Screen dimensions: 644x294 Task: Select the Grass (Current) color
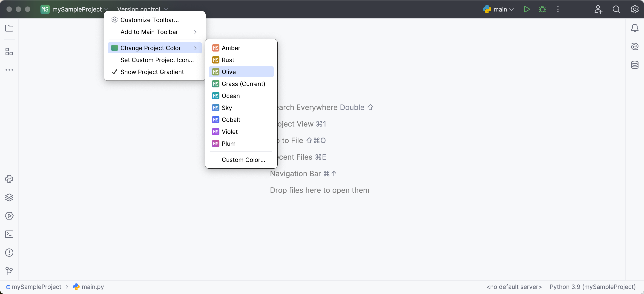coord(241,84)
